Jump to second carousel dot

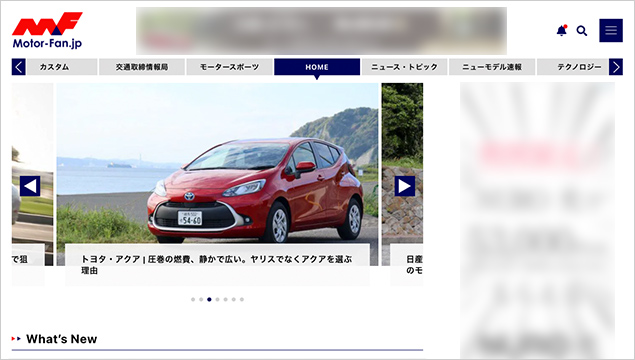201,300
